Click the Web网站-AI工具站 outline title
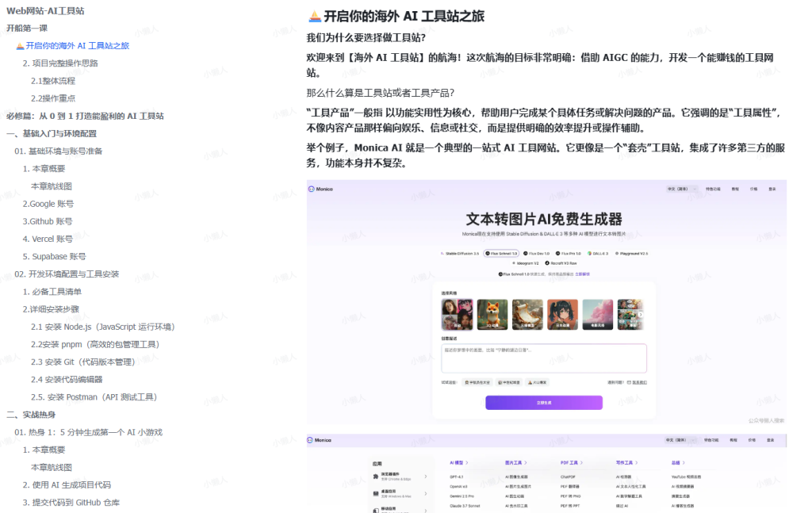This screenshot has height=513, width=812. pyautogui.click(x=45, y=11)
